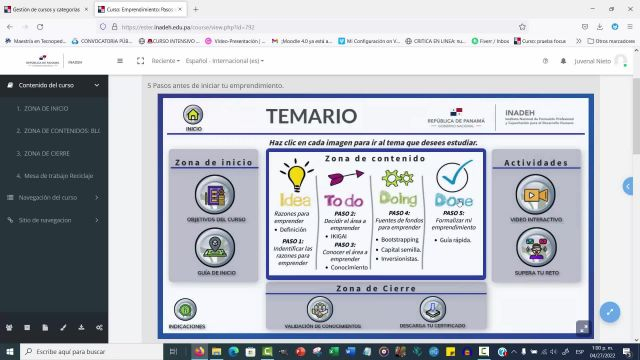640x360 pixels.
Task: Open browser downloads panel
Action: point(600,27)
